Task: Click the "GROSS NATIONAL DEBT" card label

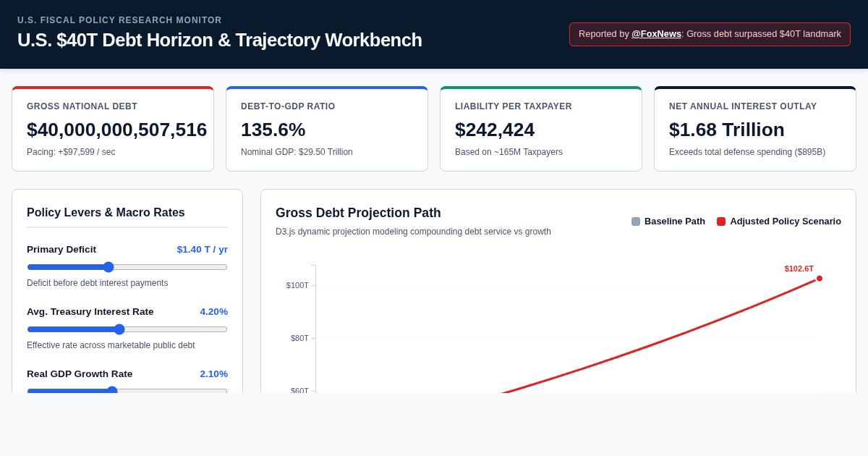Action: coord(82,106)
